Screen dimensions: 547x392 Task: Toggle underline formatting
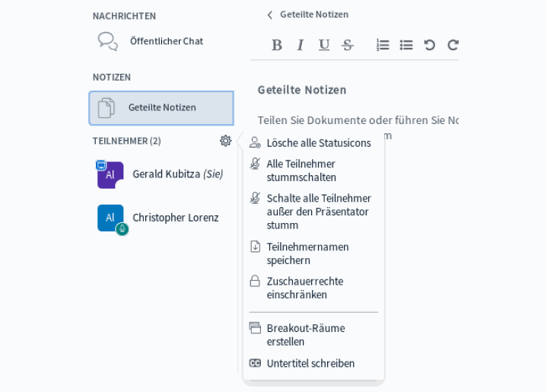point(324,45)
